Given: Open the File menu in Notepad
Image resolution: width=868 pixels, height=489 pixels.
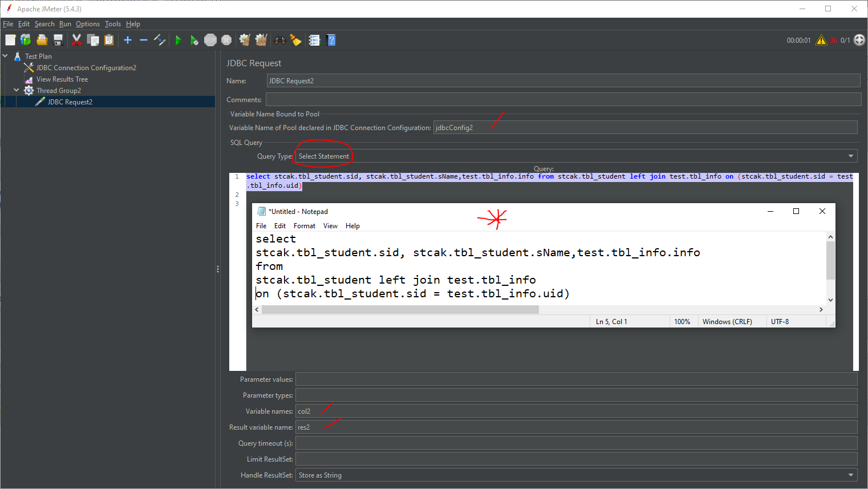Looking at the screenshot, I should pos(261,226).
